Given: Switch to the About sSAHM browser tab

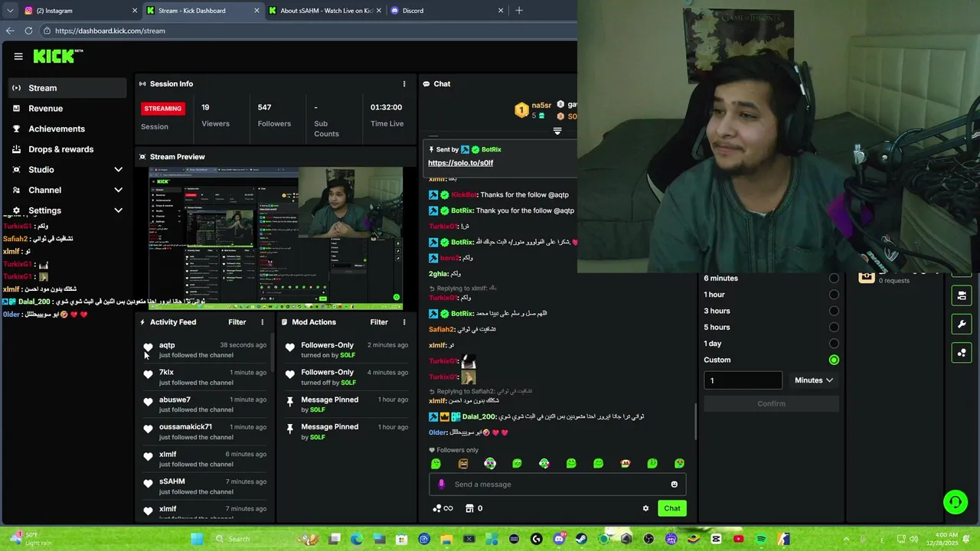Looking at the screenshot, I should click(325, 11).
